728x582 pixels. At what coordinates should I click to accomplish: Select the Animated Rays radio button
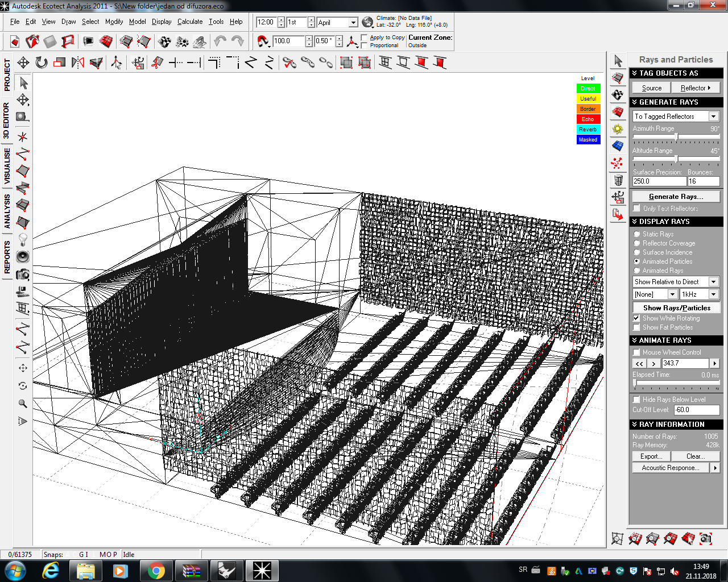[x=637, y=271]
